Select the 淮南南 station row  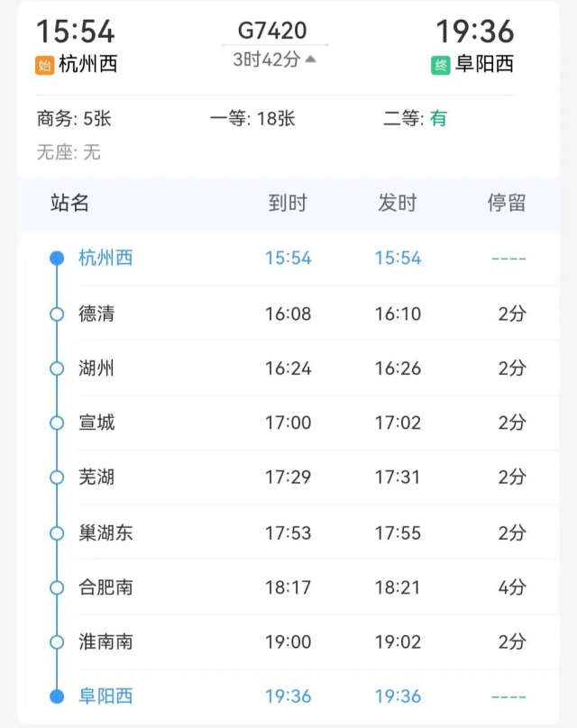(x=288, y=642)
